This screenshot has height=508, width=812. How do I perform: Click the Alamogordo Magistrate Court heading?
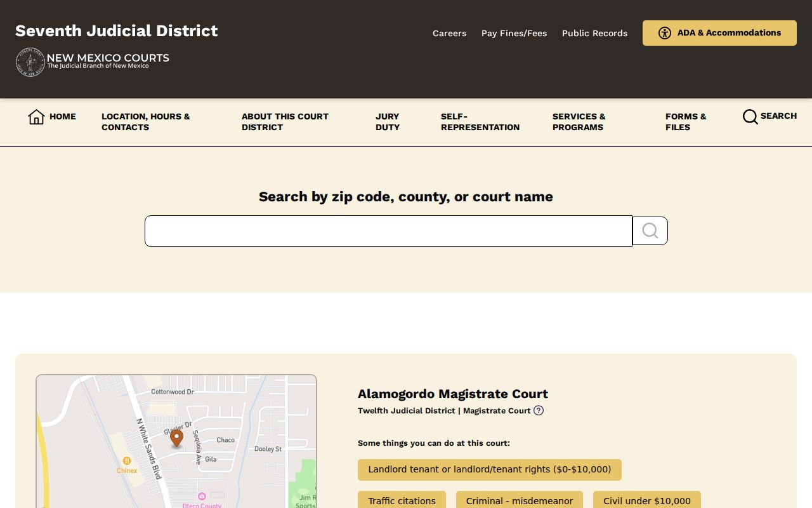point(453,394)
